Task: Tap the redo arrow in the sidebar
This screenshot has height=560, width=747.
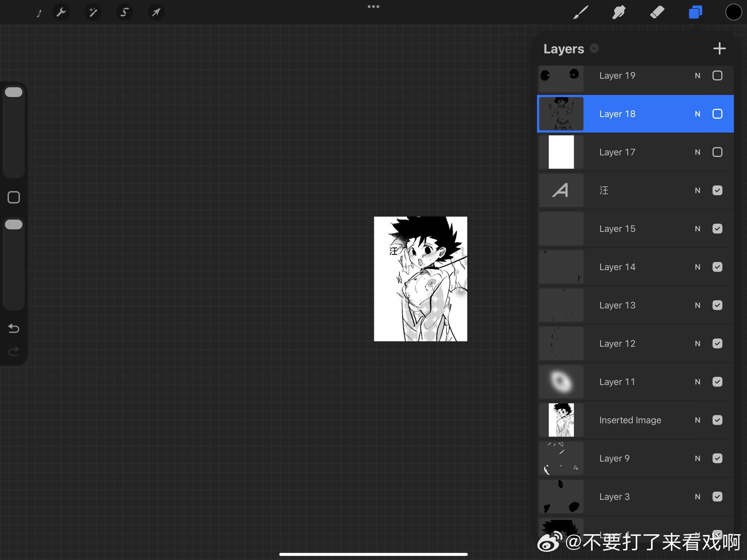Action: click(13, 352)
